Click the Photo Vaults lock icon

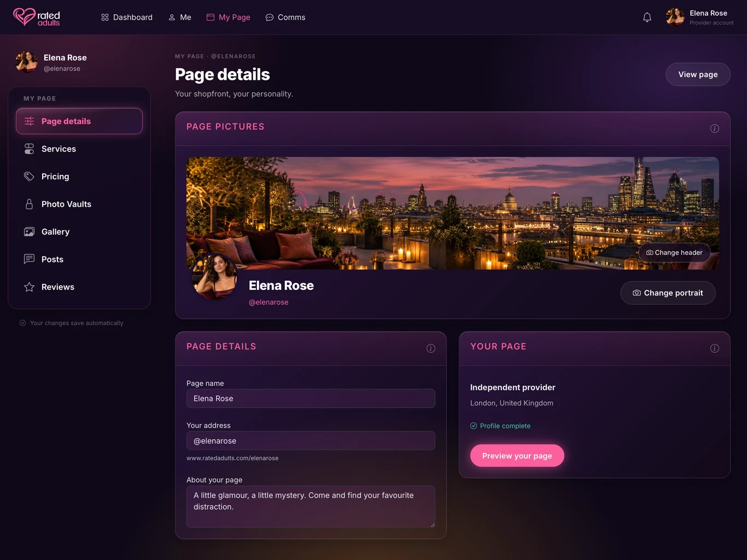tap(30, 204)
